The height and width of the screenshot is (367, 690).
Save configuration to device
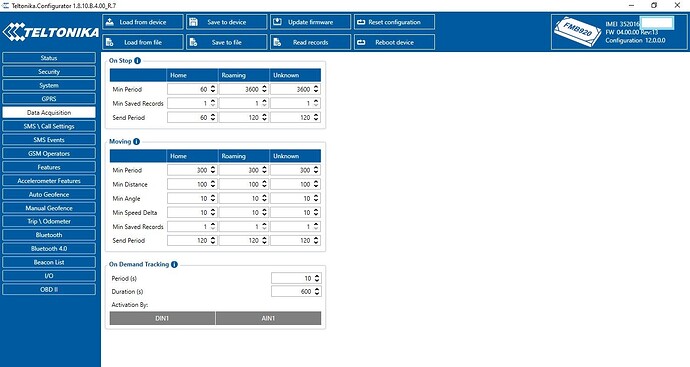227,22
